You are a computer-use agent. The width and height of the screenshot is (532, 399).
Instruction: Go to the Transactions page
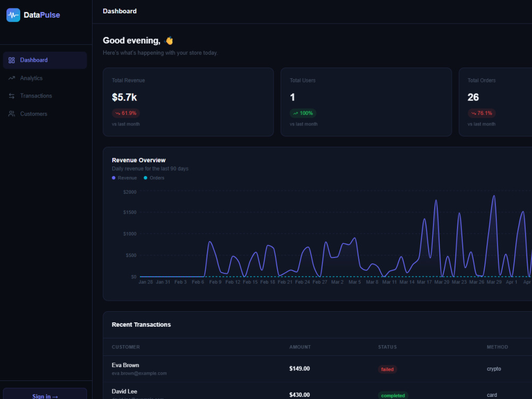[x=45, y=96]
